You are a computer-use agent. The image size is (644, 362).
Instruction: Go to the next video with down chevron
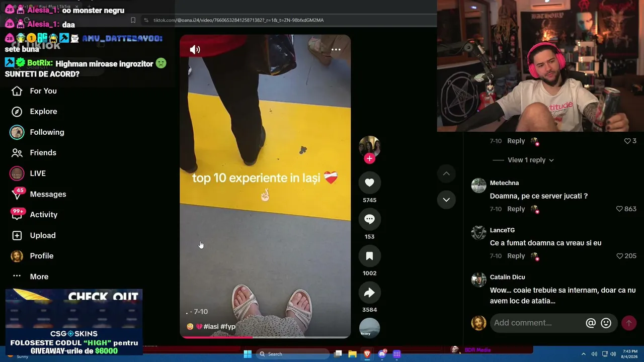[446, 200]
